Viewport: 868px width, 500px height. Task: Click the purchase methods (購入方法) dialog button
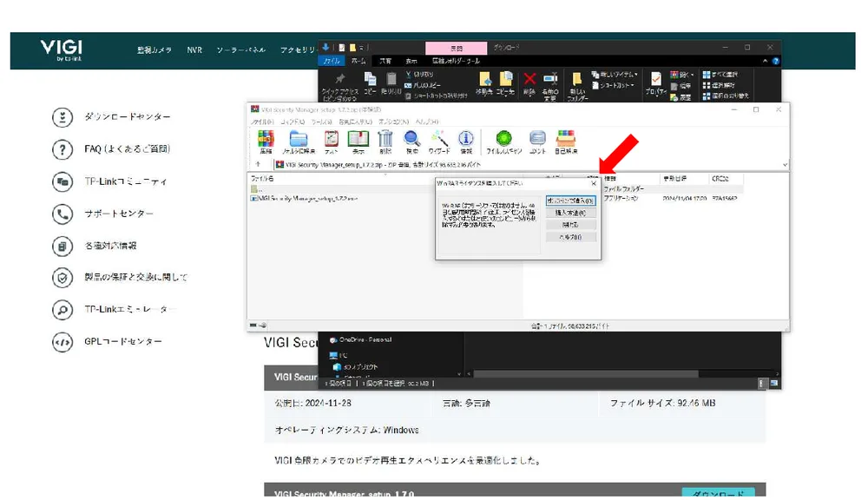point(571,213)
